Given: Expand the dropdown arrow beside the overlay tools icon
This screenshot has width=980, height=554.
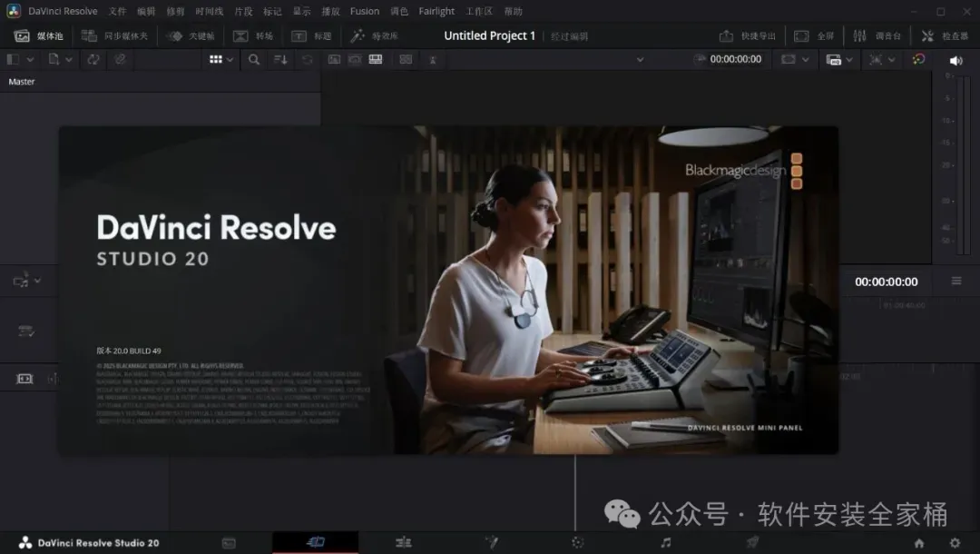Looking at the screenshot, I should (891, 59).
